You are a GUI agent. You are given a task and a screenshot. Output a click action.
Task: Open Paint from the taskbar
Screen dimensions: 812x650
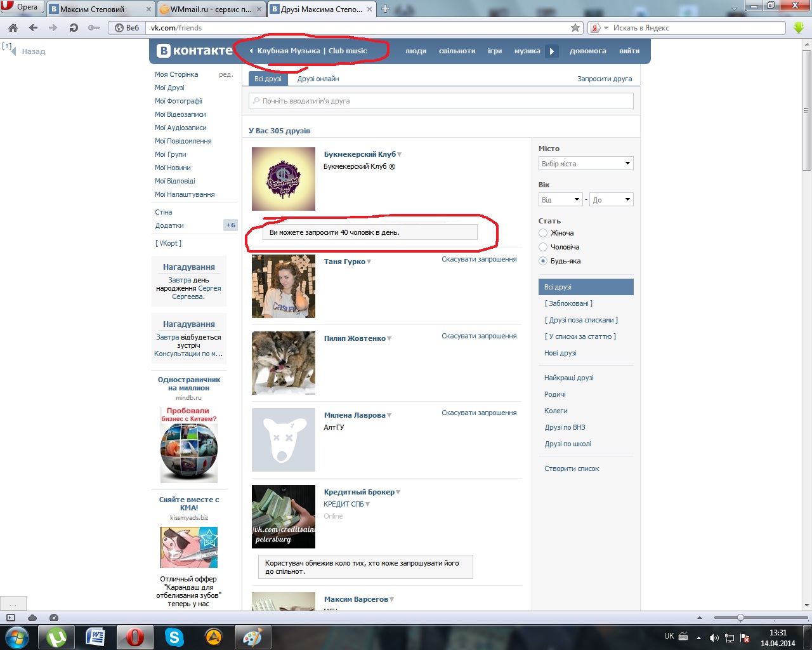point(253,637)
